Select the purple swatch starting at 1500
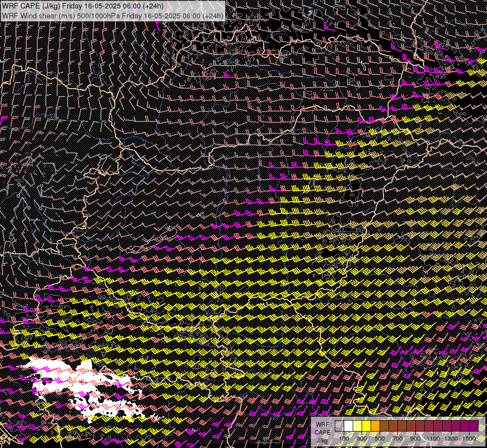Viewport: 487px width, 448px height. point(474,426)
